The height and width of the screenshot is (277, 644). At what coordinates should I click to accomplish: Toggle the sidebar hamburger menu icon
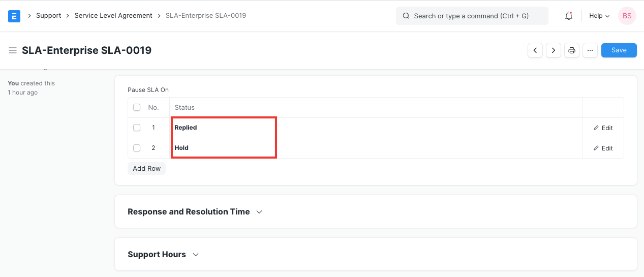pos(13,50)
